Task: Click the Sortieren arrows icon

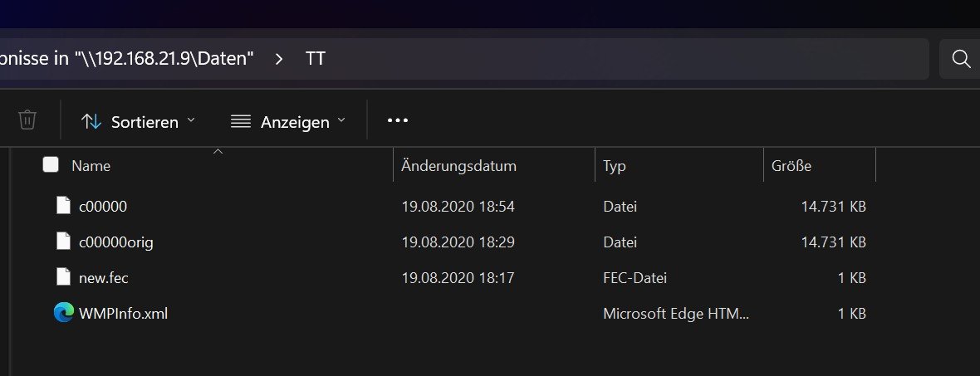Action: click(x=91, y=121)
